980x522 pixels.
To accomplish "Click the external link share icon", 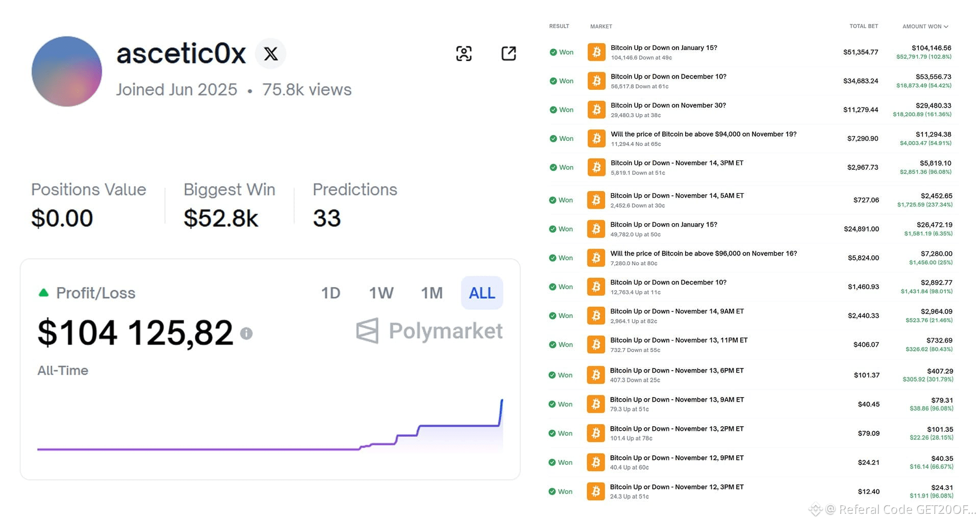I will (509, 53).
